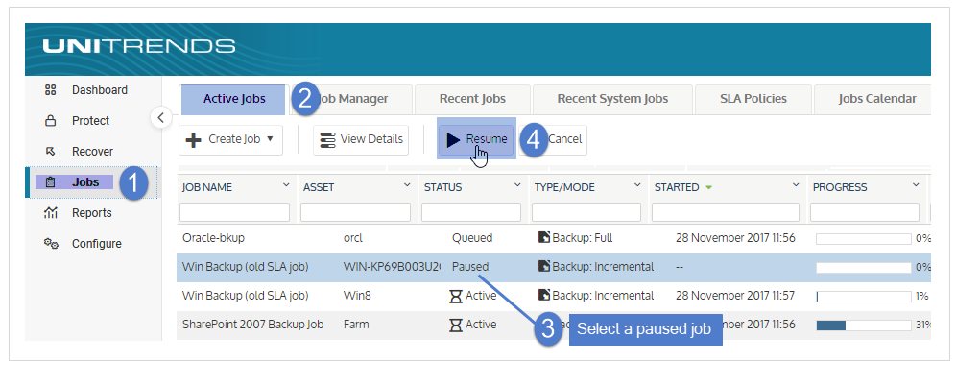Click the Oracle-bkup progress bar
The image size is (980, 386).
864,239
